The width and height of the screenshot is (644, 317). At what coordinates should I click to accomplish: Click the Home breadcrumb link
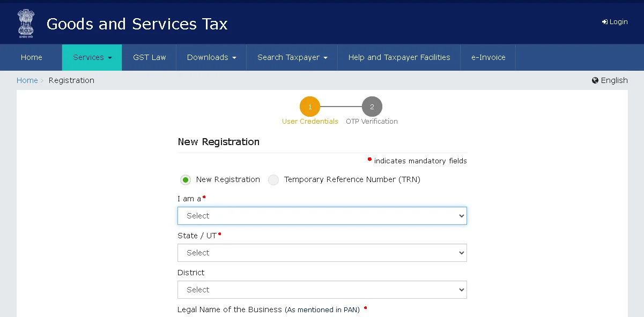click(27, 80)
